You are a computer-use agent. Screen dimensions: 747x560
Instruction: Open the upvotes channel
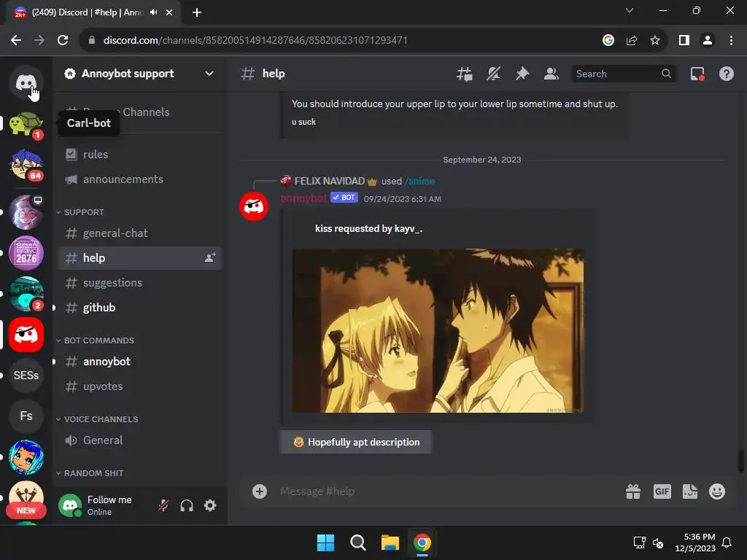(x=140, y=386)
